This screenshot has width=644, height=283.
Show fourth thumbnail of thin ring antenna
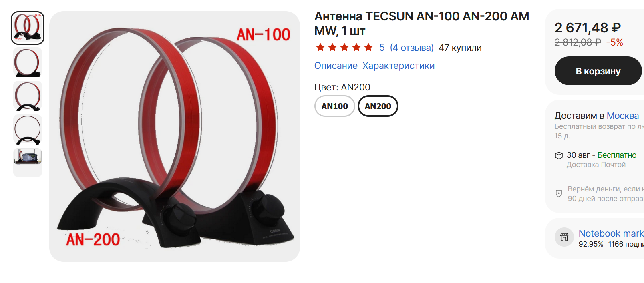28,130
